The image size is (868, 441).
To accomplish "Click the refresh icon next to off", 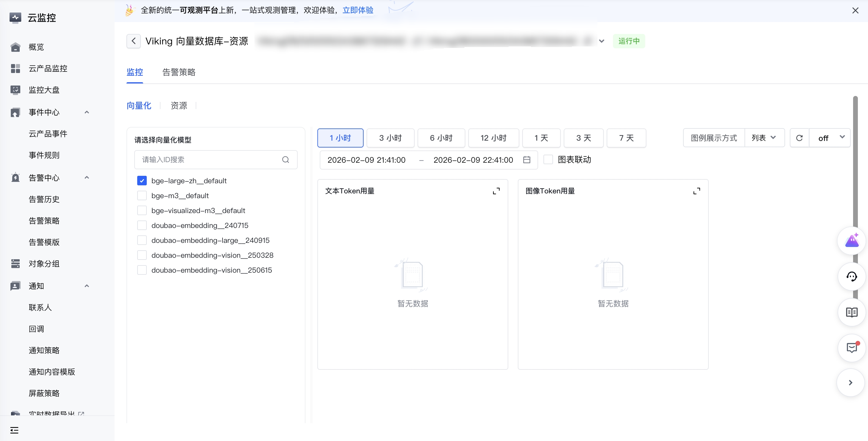I will coord(799,138).
